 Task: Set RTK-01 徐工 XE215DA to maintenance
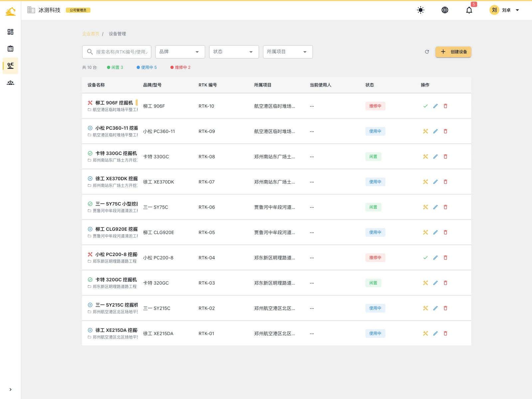pos(426,333)
